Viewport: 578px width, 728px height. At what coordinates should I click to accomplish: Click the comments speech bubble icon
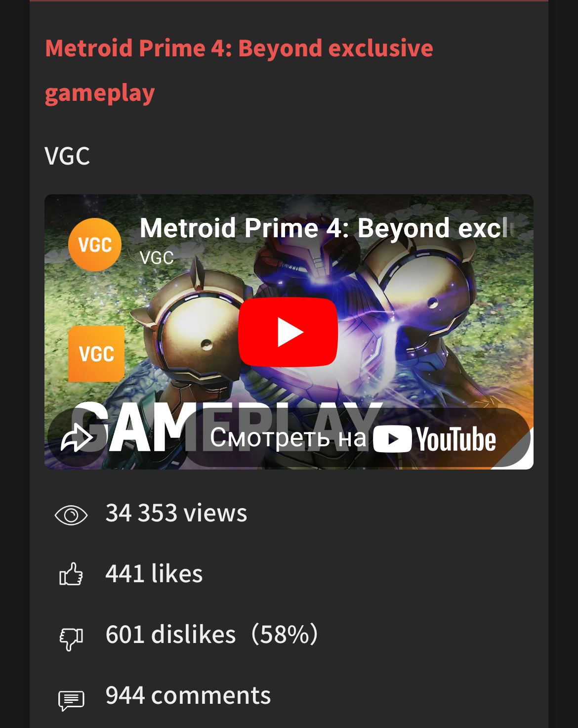pos(71,700)
